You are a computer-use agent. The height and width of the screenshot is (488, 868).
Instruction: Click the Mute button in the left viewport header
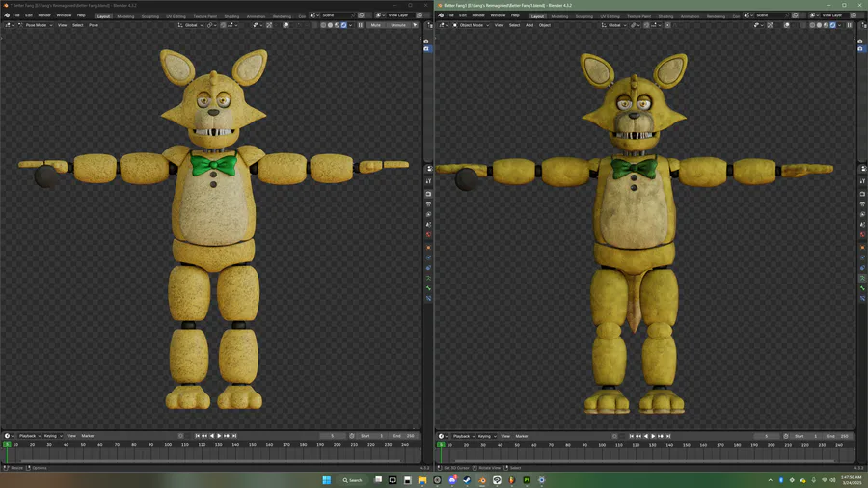pos(375,25)
